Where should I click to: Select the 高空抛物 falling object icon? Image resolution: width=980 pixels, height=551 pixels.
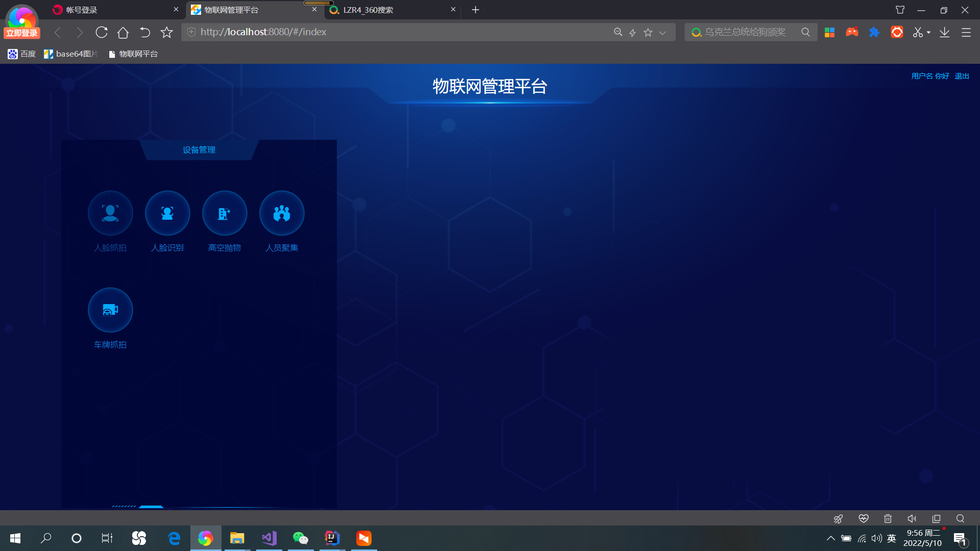225,213
